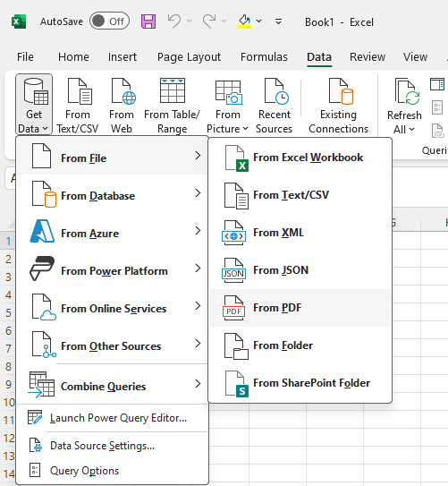This screenshot has width=448, height=486.
Task: Click the Undo arrow icon
Action: click(x=174, y=21)
